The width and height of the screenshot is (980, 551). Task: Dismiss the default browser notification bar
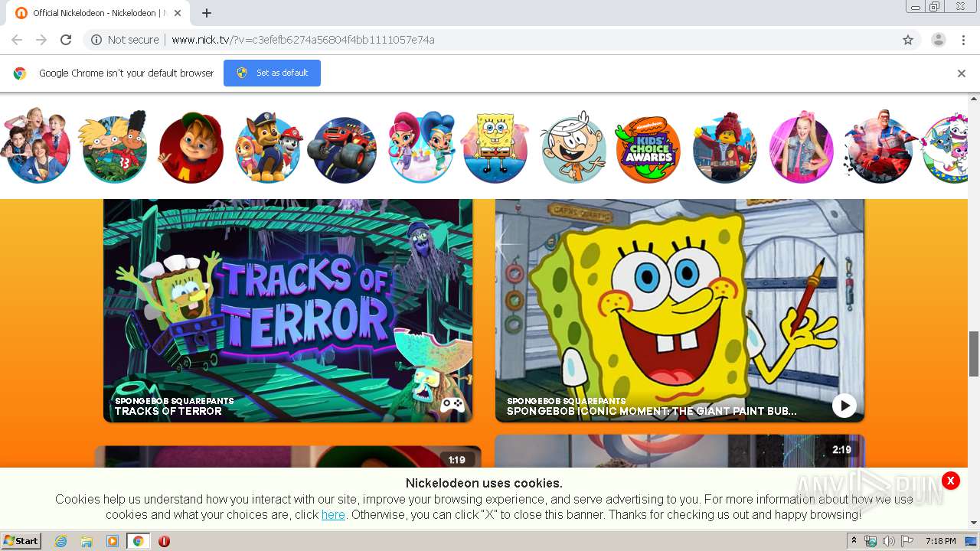(962, 73)
